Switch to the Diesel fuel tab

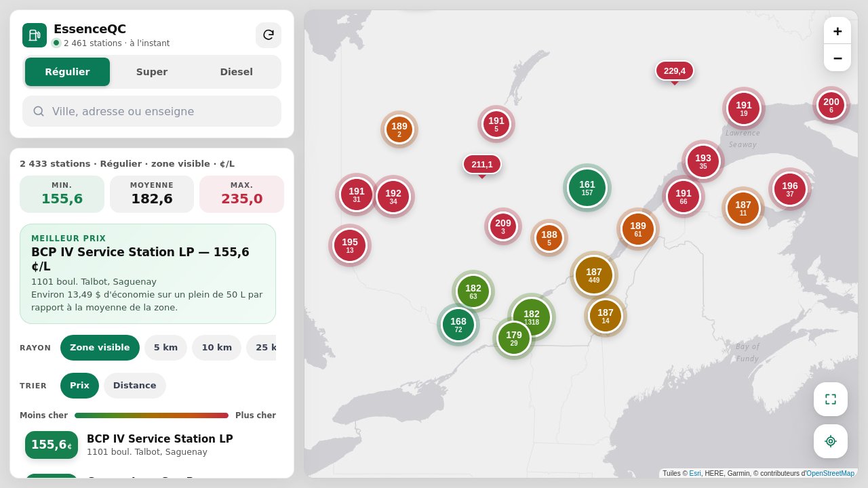tap(237, 72)
